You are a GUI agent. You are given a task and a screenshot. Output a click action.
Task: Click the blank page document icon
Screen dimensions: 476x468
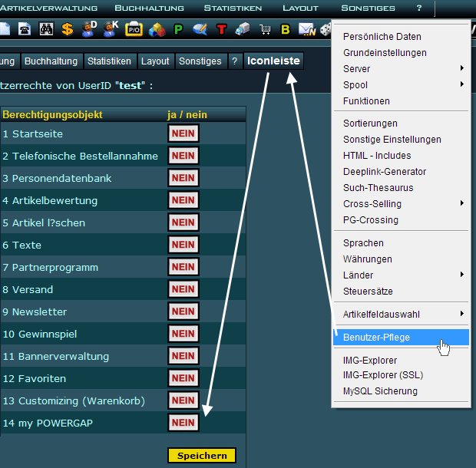tap(5, 29)
